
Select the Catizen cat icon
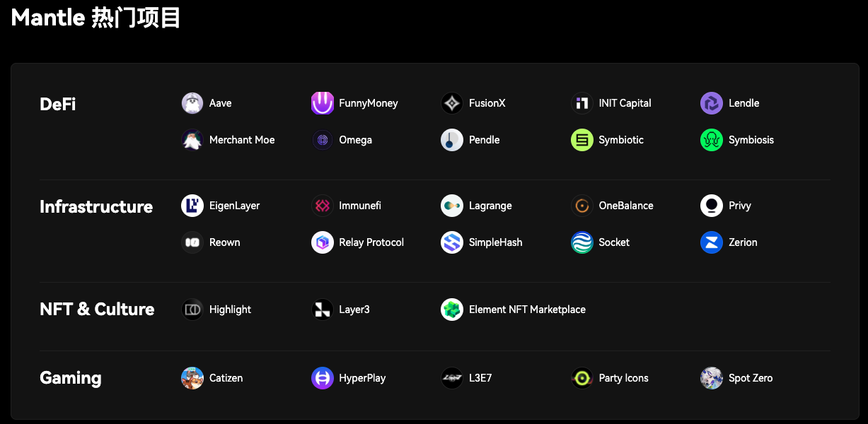pos(192,378)
